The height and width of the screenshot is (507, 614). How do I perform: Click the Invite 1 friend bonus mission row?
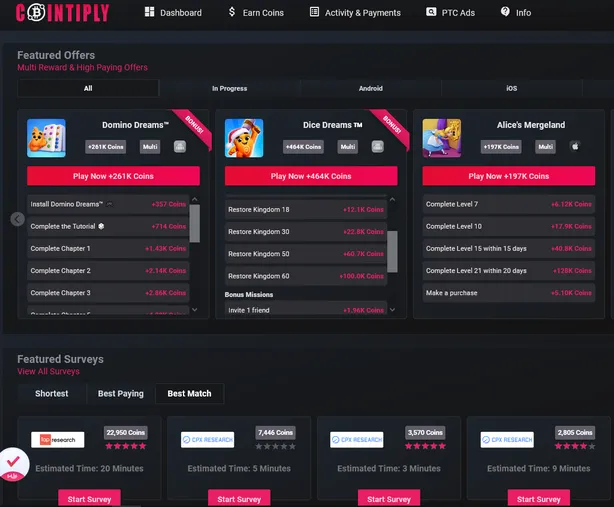coord(306,309)
